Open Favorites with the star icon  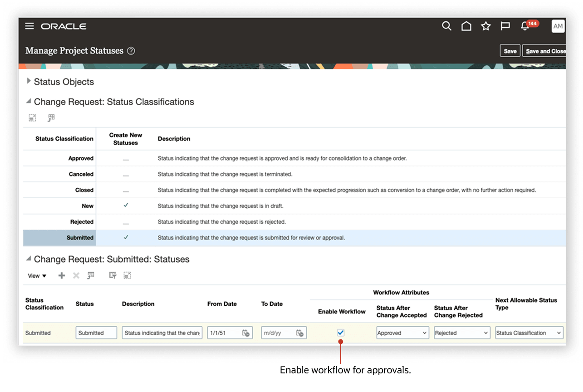click(x=485, y=26)
